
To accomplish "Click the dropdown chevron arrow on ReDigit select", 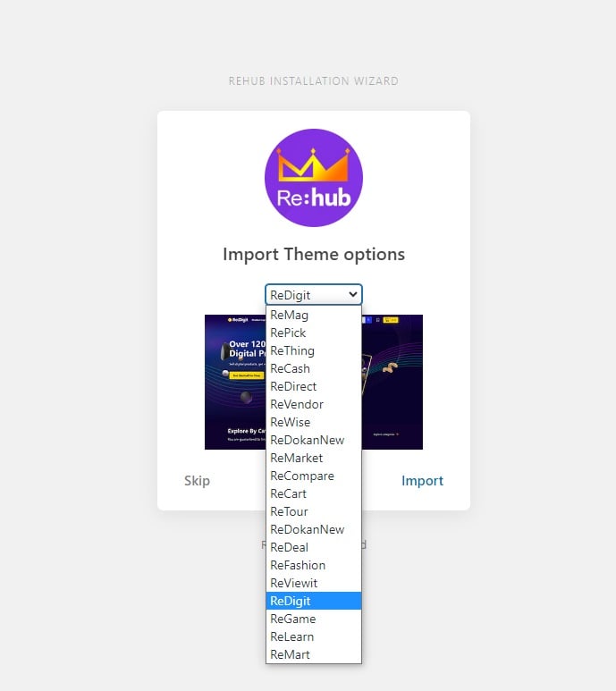I will [x=353, y=294].
